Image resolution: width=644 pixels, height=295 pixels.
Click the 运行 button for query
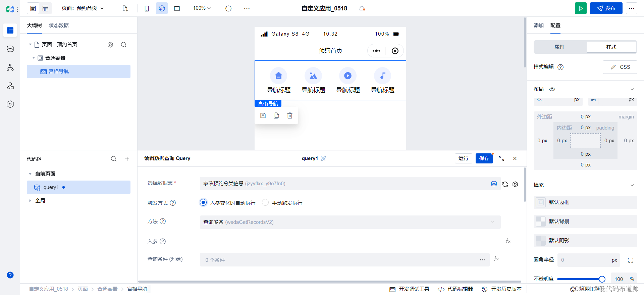tap(464, 158)
